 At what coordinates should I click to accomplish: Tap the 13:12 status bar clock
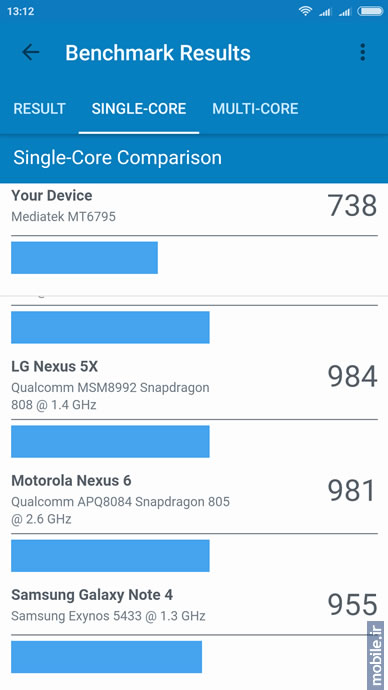click(x=20, y=11)
